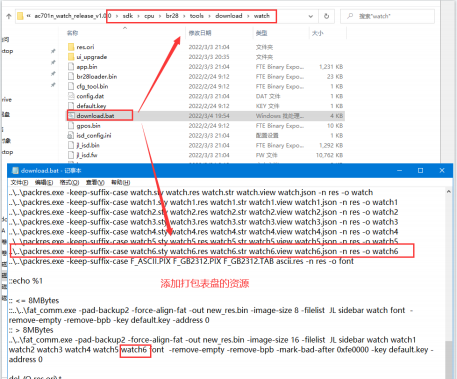
Task: Select the download.bat file
Action: click(95, 116)
